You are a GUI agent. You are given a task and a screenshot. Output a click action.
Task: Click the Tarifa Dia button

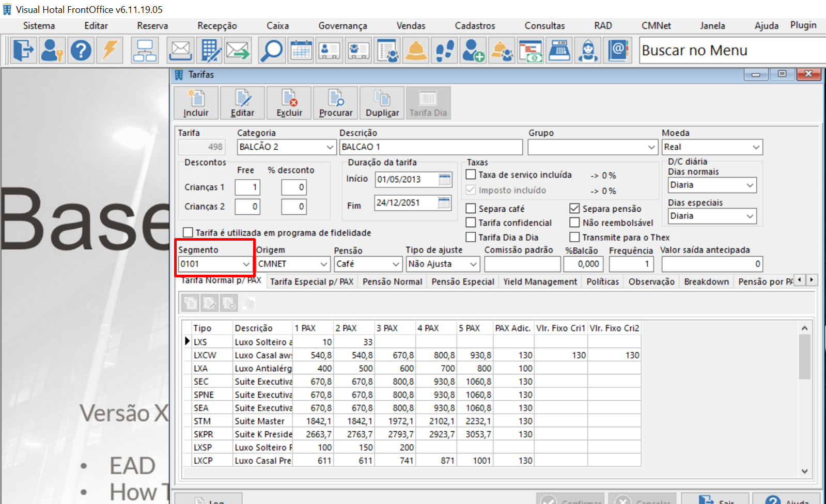428,103
